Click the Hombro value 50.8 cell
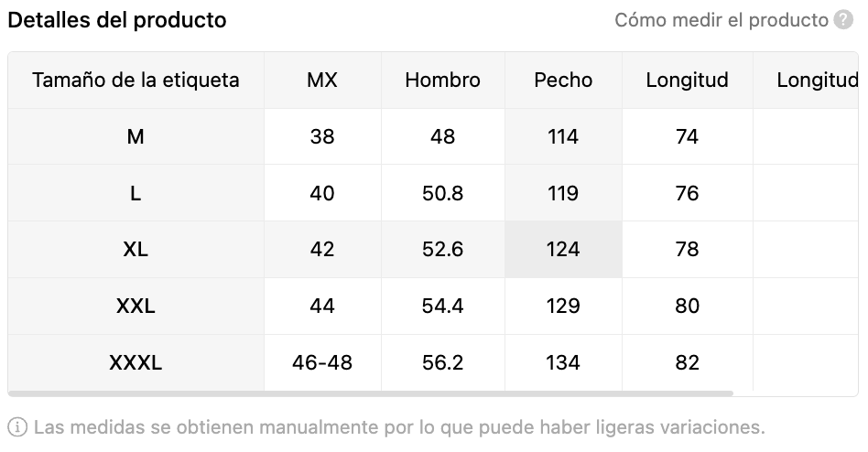Viewport: 868px width, 452px height. (443, 193)
